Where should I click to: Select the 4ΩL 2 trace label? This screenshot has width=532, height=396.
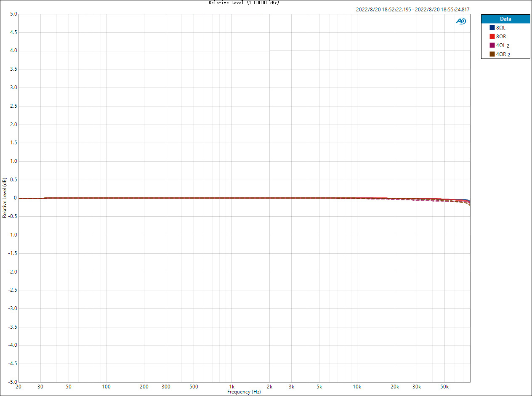[x=503, y=45]
